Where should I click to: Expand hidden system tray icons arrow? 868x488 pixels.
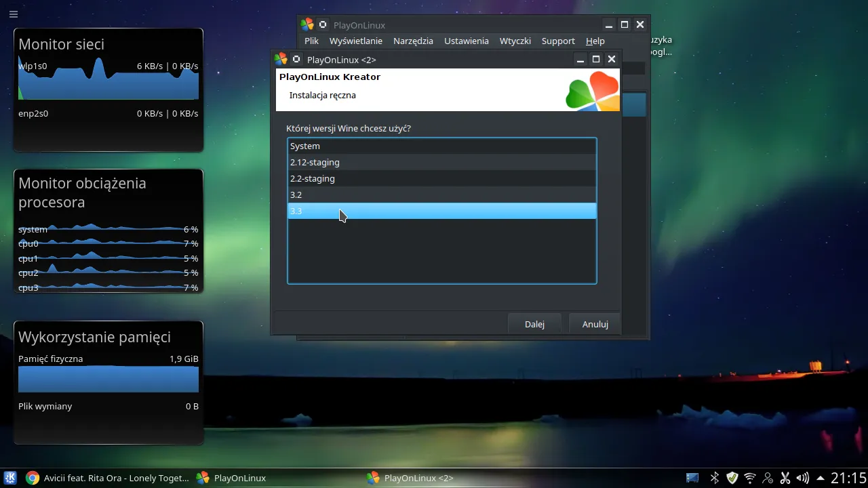[821, 478]
